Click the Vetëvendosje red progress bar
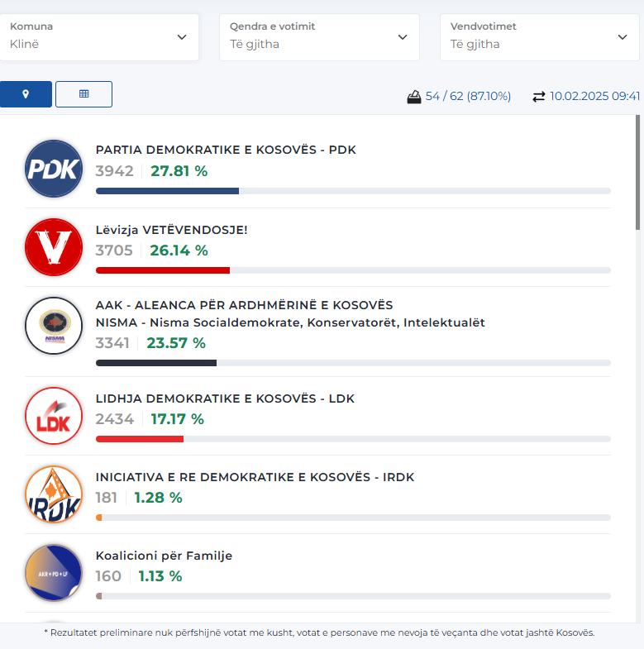 coord(163,270)
